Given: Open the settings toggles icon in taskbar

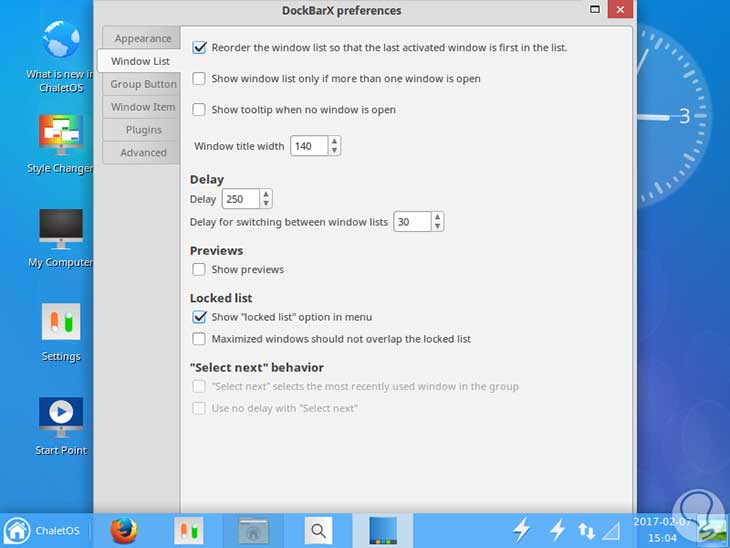Looking at the screenshot, I should click(x=189, y=530).
